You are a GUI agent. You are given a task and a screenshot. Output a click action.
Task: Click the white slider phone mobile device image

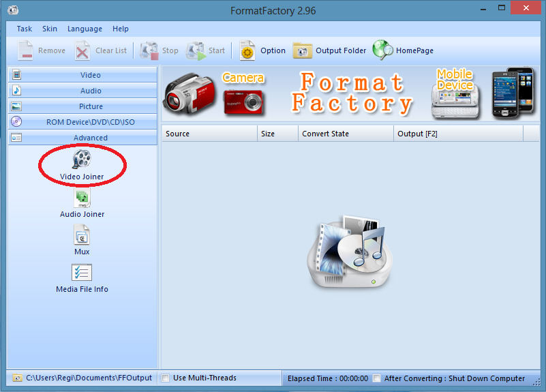coord(455,101)
